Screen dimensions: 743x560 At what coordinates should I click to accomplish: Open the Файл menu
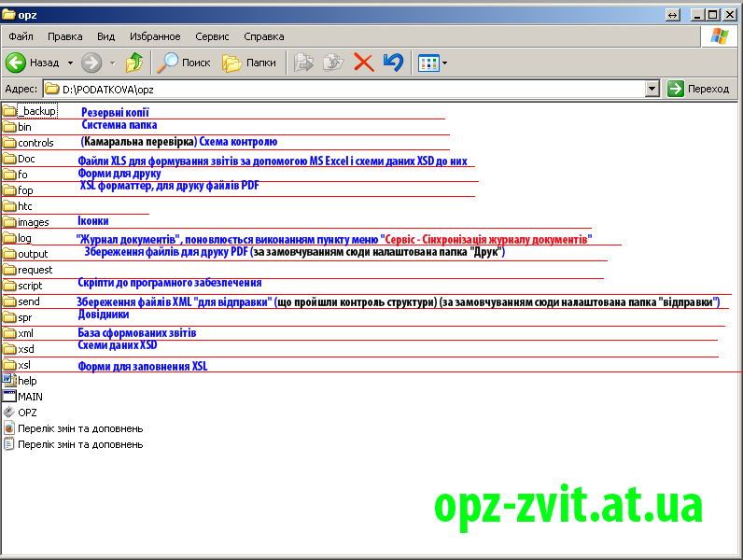pos(21,36)
